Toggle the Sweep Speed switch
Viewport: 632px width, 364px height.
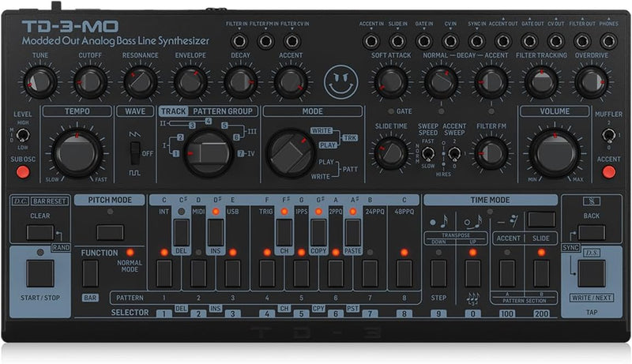click(427, 153)
